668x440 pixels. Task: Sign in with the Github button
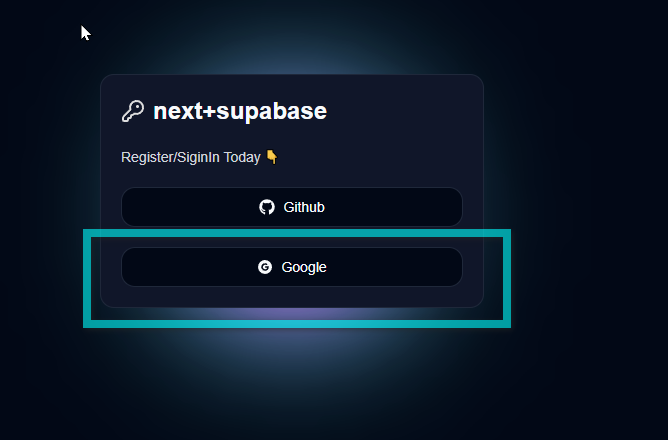point(292,207)
